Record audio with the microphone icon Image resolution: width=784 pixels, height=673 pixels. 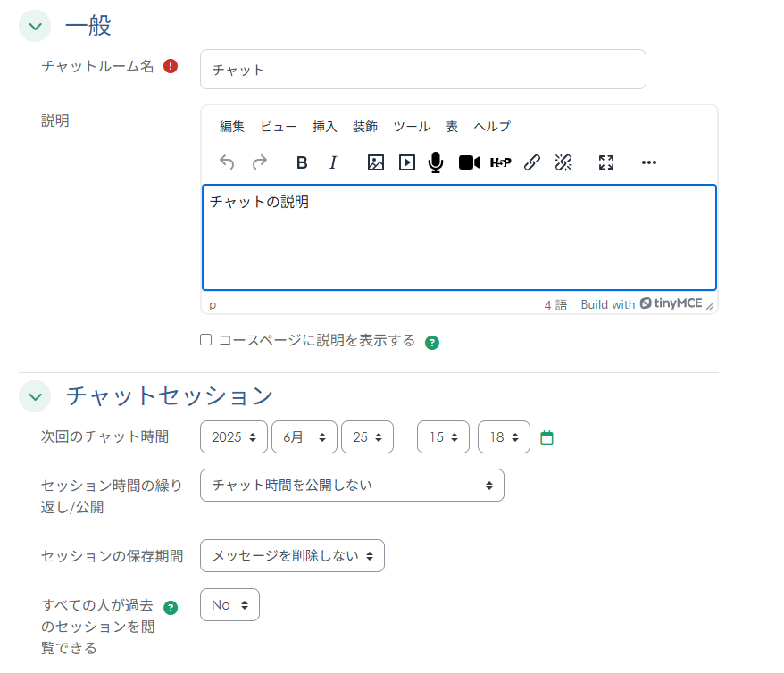[x=435, y=162]
